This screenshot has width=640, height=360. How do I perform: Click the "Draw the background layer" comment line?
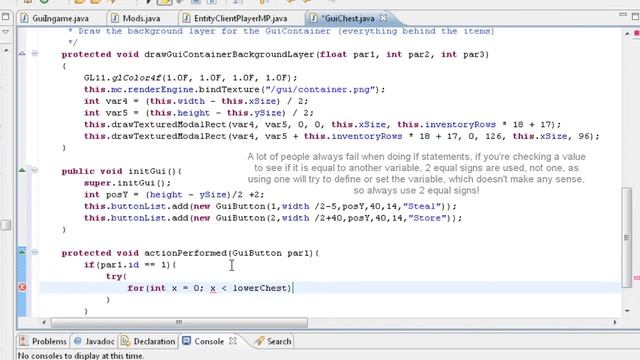(x=281, y=31)
